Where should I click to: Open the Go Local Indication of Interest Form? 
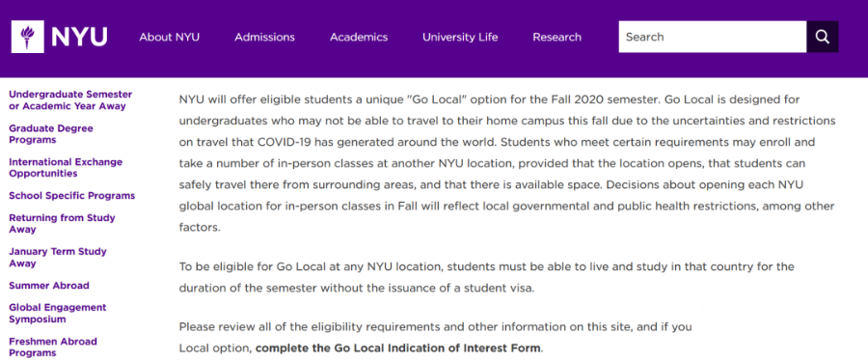point(398,348)
